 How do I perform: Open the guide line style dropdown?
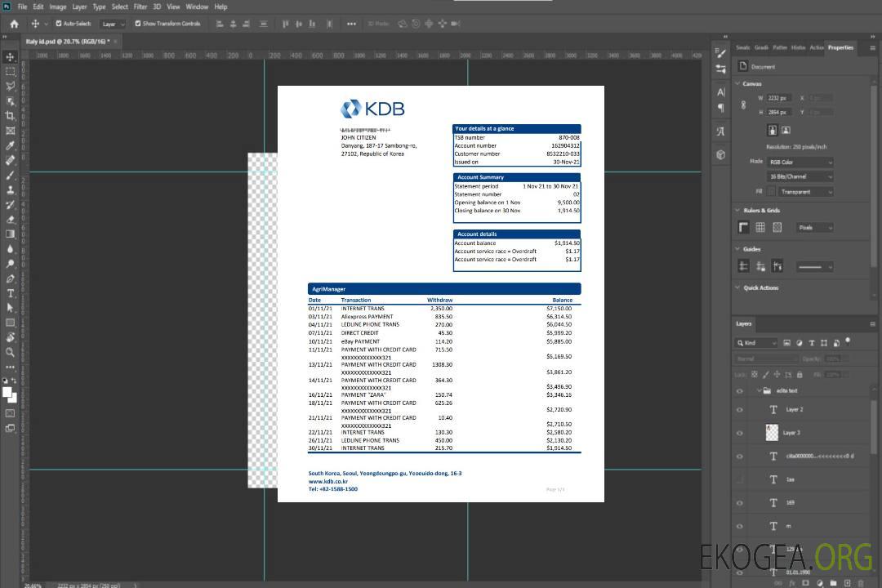tap(814, 267)
